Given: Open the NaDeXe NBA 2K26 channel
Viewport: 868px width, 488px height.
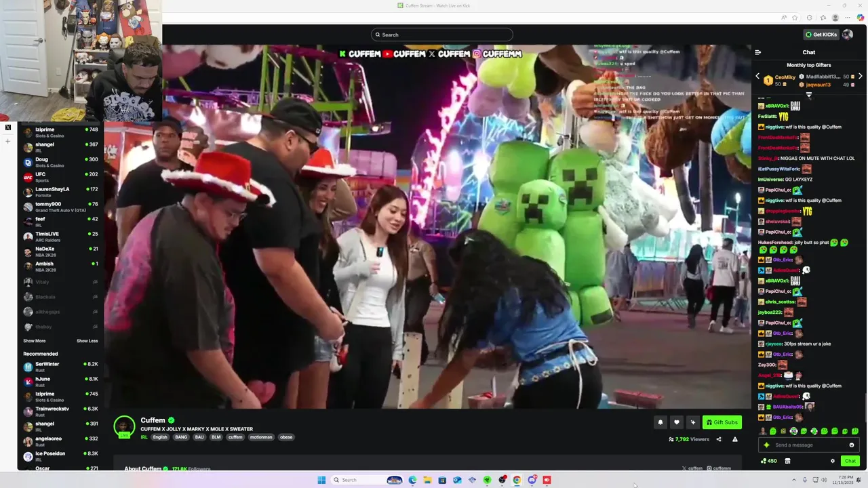Looking at the screenshot, I should click(61, 251).
